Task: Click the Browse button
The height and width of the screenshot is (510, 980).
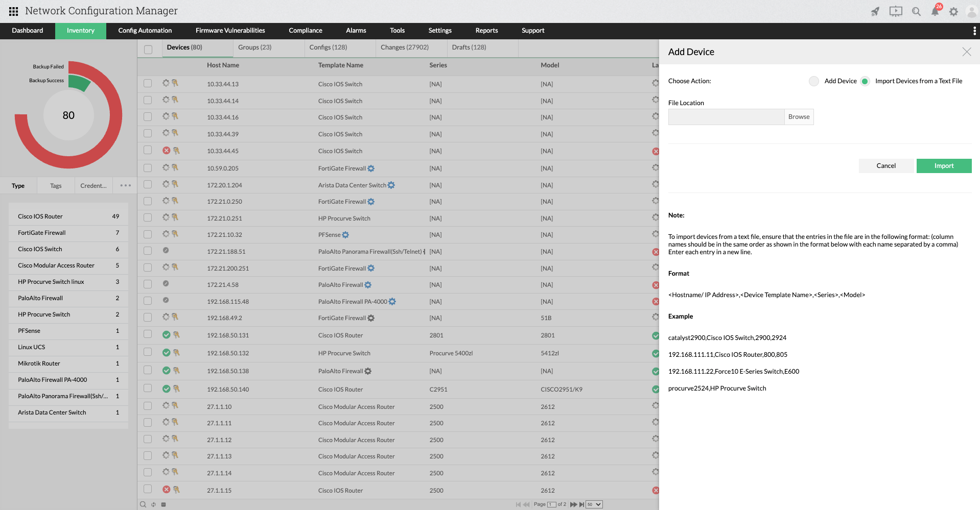Action: click(x=799, y=117)
